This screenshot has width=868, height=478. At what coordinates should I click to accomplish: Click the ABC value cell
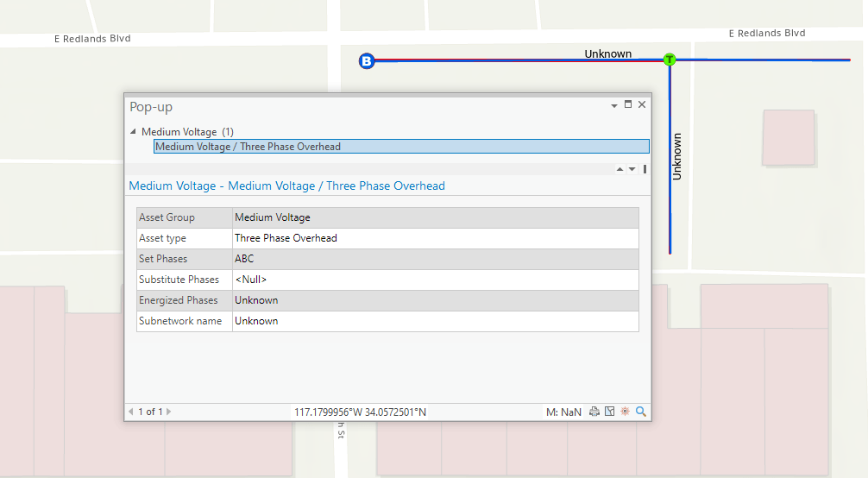point(435,259)
